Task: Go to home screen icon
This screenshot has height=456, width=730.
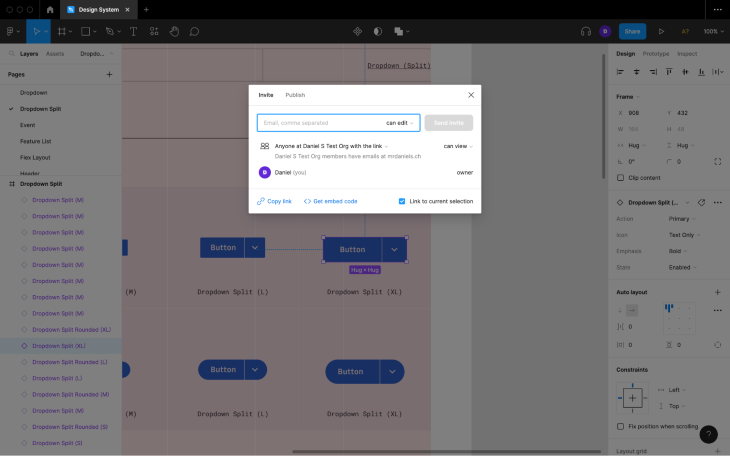Action: tap(50, 9)
